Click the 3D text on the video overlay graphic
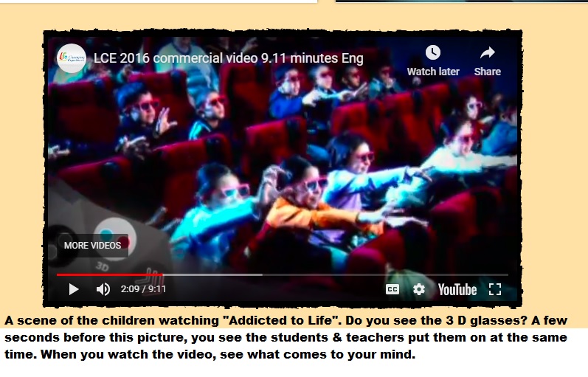 (x=103, y=267)
